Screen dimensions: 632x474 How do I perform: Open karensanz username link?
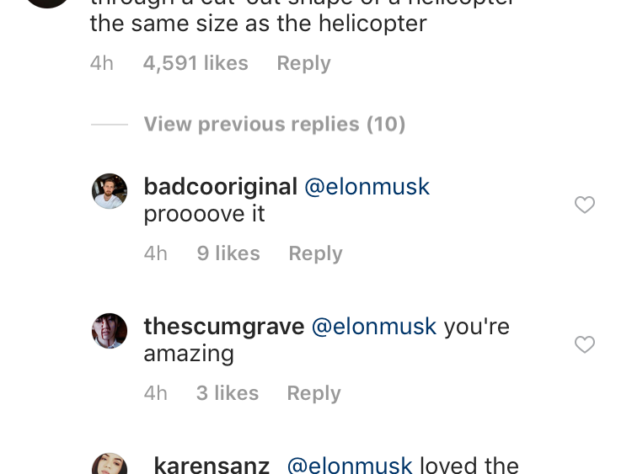click(x=212, y=466)
